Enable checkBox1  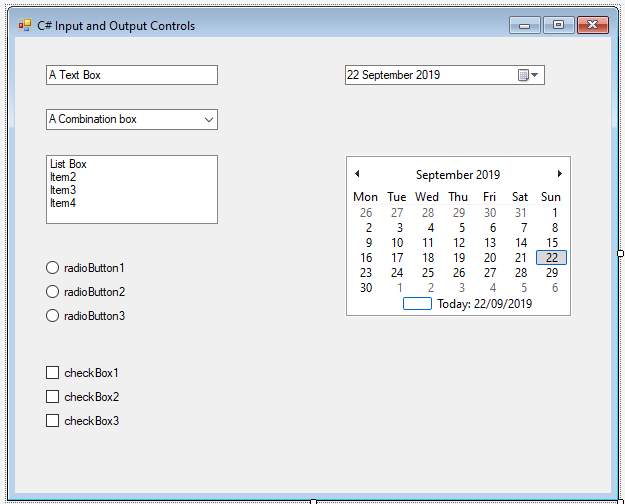pyautogui.click(x=53, y=373)
